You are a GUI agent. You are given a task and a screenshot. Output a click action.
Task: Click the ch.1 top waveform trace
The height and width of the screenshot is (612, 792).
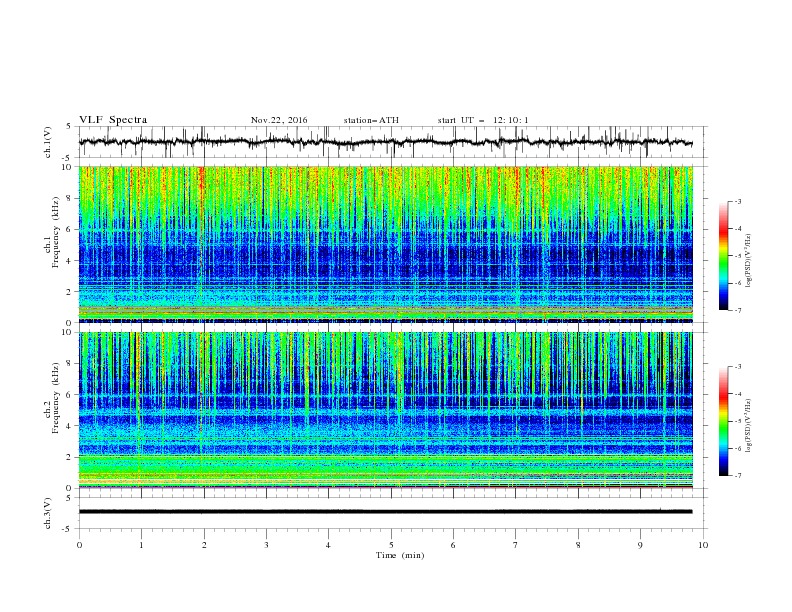click(385, 142)
